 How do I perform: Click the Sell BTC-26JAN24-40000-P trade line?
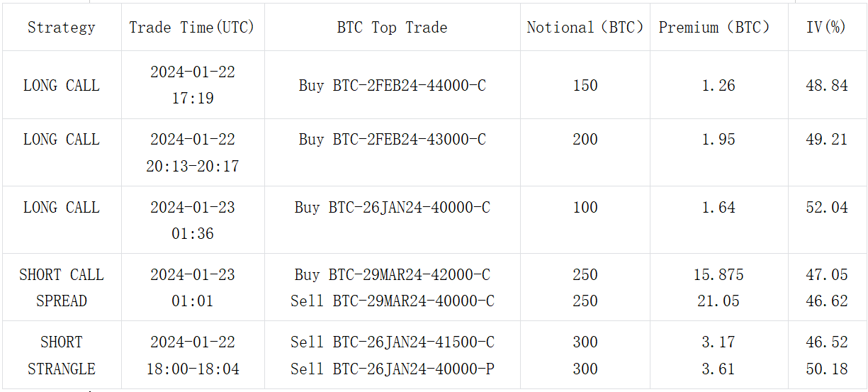tap(392, 369)
